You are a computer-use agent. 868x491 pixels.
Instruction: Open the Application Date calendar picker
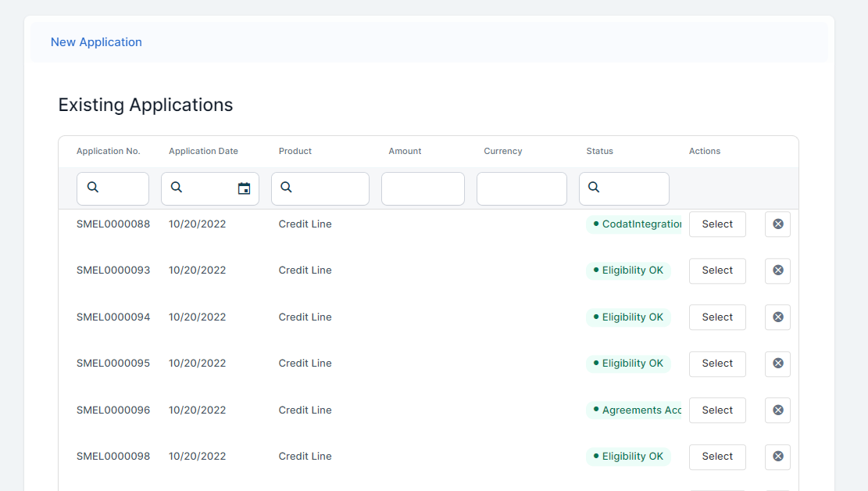[x=244, y=188]
